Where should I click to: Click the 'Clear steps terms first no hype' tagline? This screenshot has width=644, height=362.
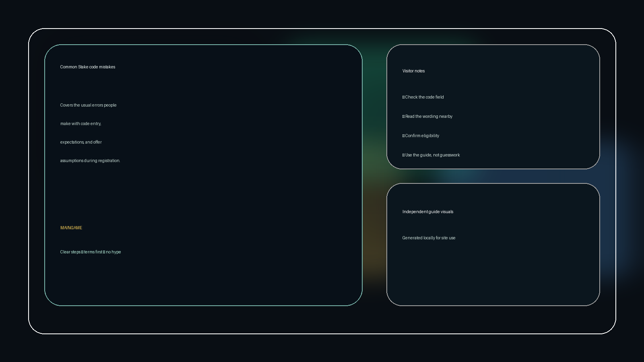point(91,252)
